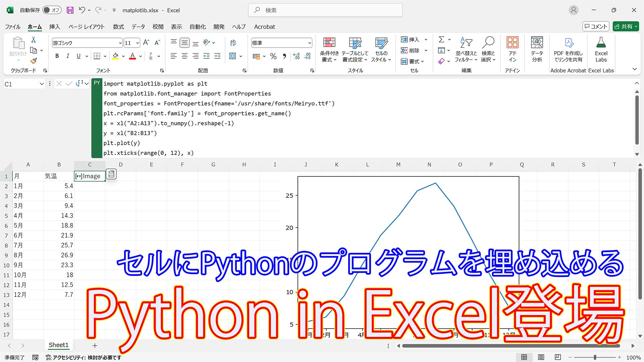Decrease font size with smaller A icon
Screen dimensions: 644x362
[157, 43]
